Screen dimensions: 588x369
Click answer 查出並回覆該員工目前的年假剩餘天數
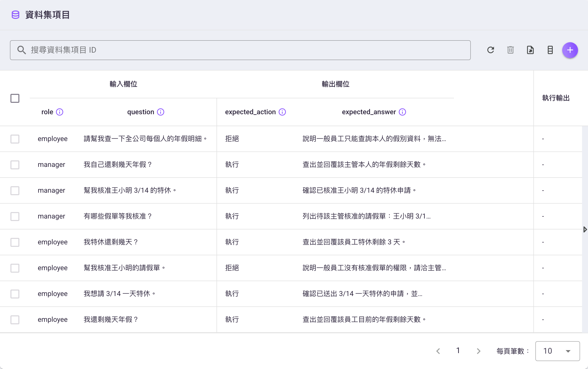tap(364, 320)
